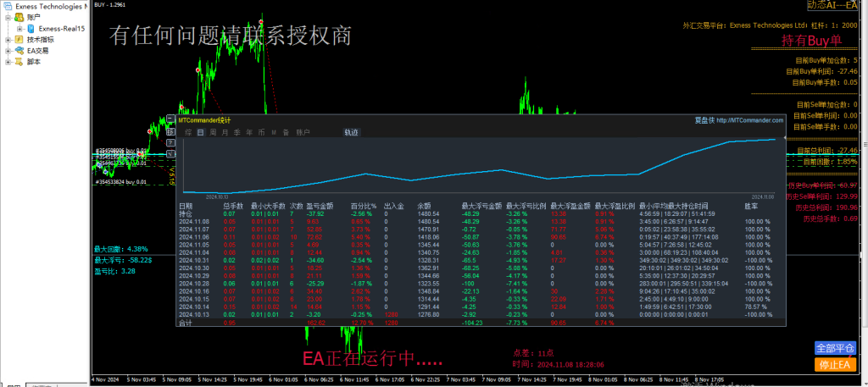Switch to the 日 daily tab
Screen dimensions: 868x387
point(200,132)
